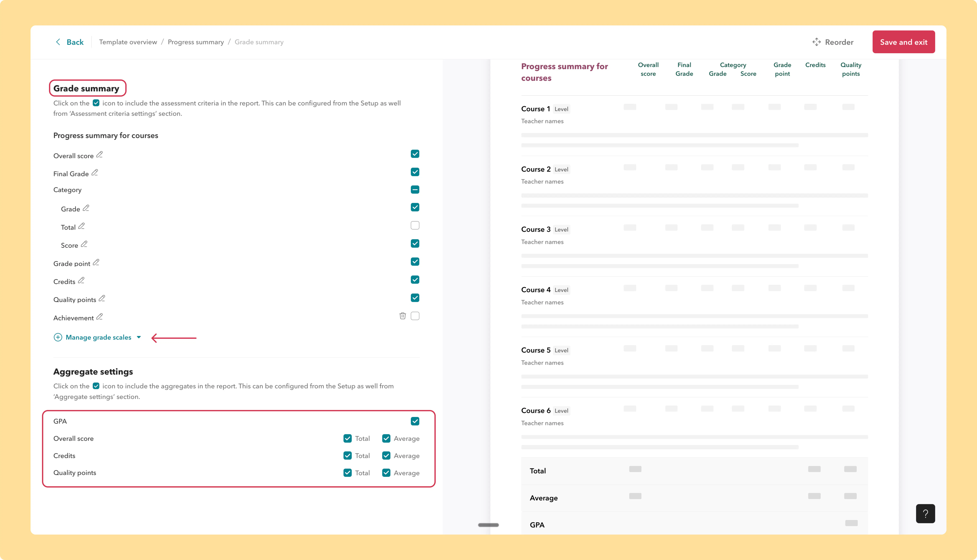Click the pencil icon beside Category Score
The height and width of the screenshot is (560, 977).
tap(84, 244)
